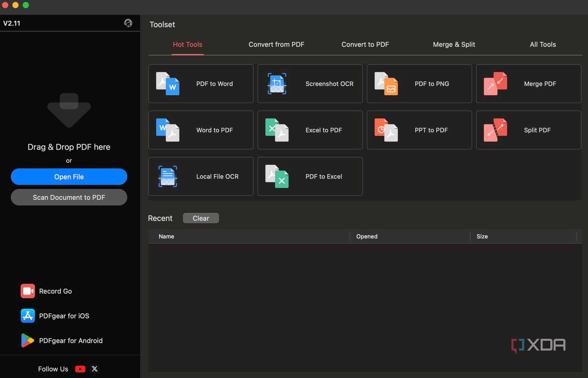Viewport: 588px width, 378px height.
Task: Start the Excel to PDF converter
Action: point(310,130)
